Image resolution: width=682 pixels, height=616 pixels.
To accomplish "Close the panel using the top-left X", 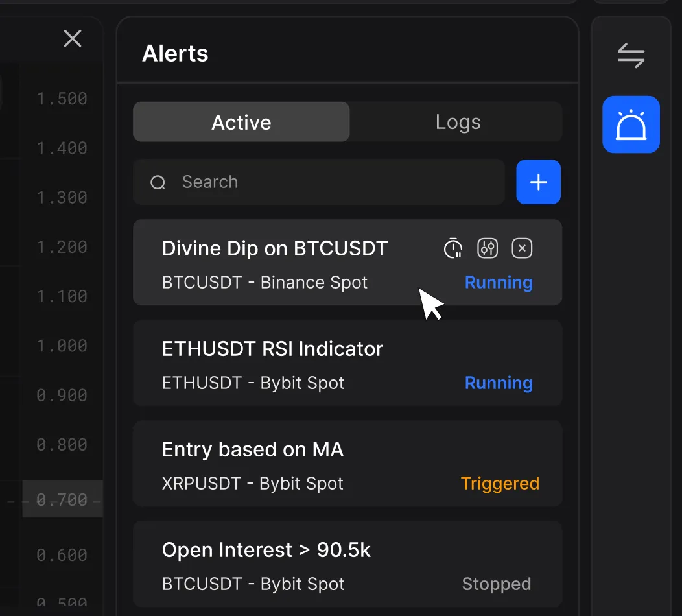I will (73, 39).
